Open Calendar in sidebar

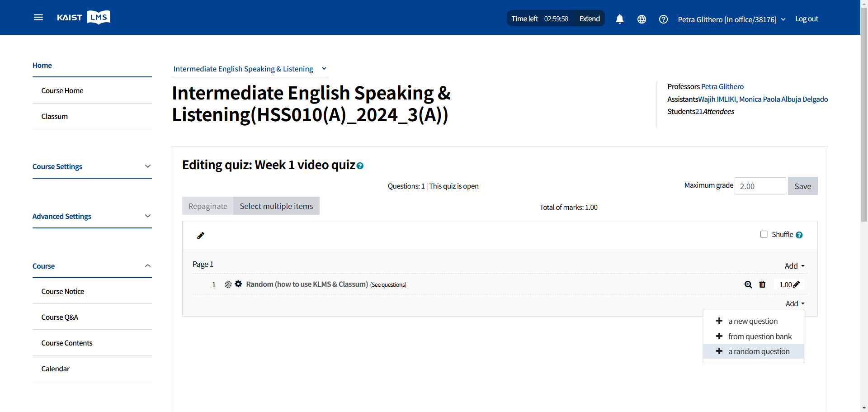[56, 369]
